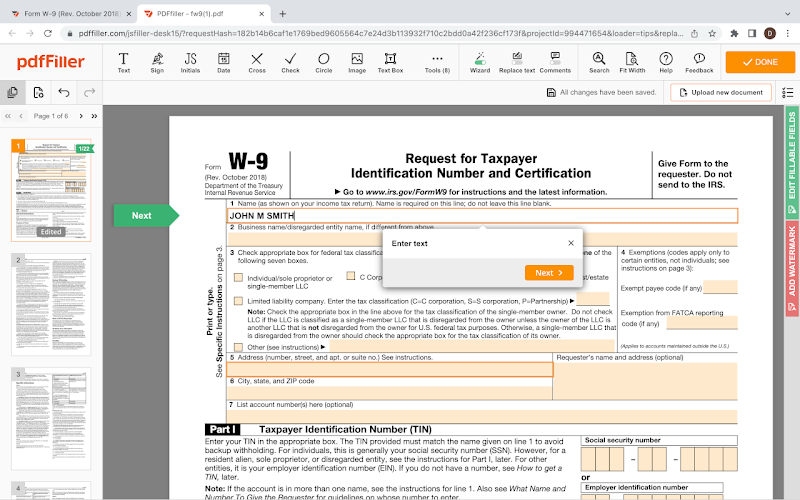Click the pdfFiller logo
The width and height of the screenshot is (800, 500).
point(51,62)
